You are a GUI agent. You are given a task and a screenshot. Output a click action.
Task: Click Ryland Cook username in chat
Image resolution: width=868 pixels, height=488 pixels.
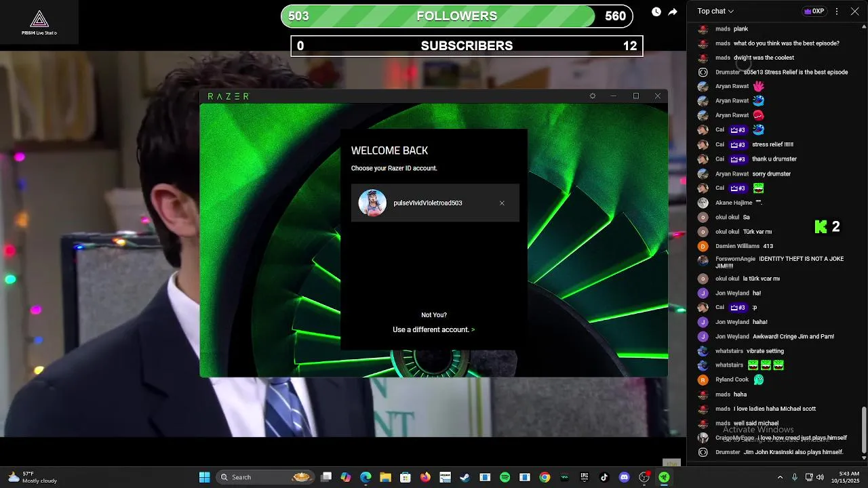click(732, 380)
